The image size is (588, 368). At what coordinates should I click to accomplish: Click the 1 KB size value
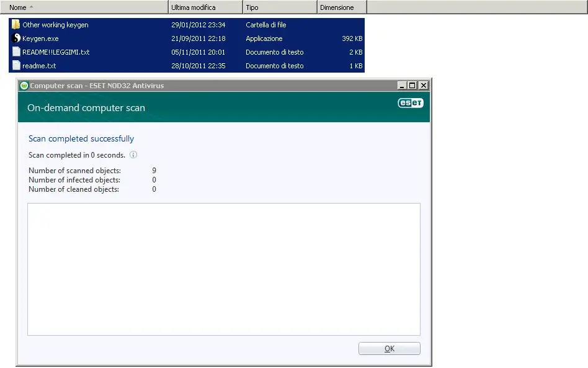[356, 66]
